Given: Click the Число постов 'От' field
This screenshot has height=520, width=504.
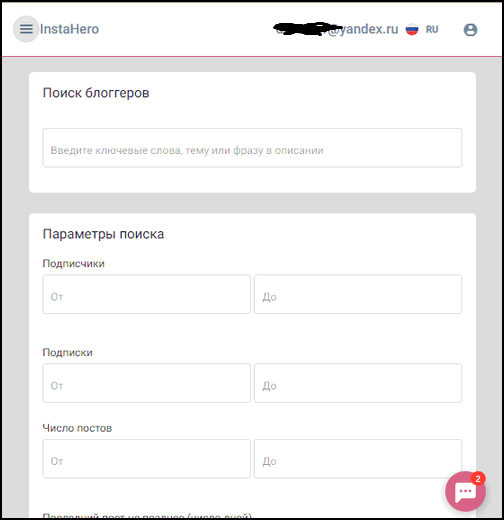Looking at the screenshot, I should coord(147,459).
